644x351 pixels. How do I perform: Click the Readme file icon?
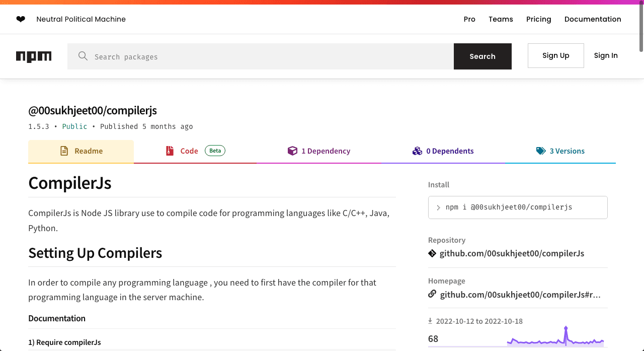(64, 151)
